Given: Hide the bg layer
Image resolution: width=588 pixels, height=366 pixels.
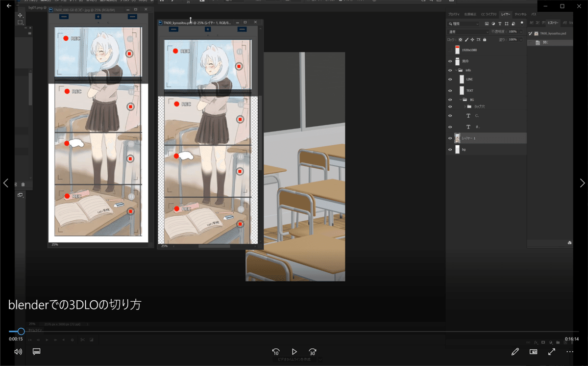Looking at the screenshot, I should 450,149.
